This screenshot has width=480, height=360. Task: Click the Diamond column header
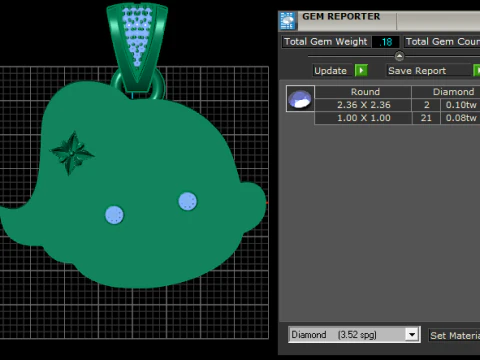point(446,92)
